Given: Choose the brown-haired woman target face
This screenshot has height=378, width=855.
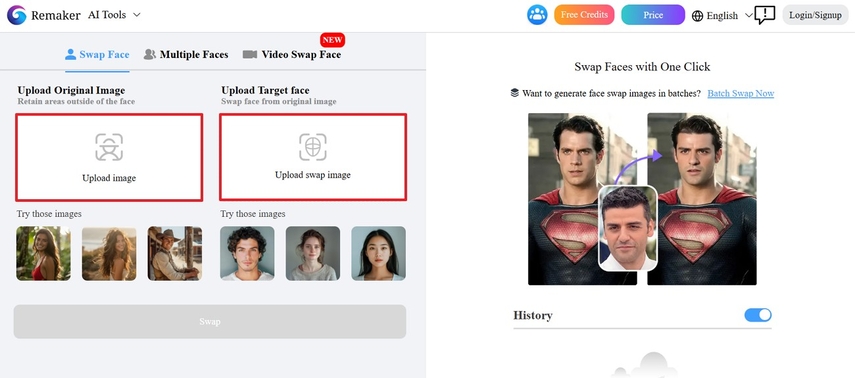Looking at the screenshot, I should [x=313, y=254].
